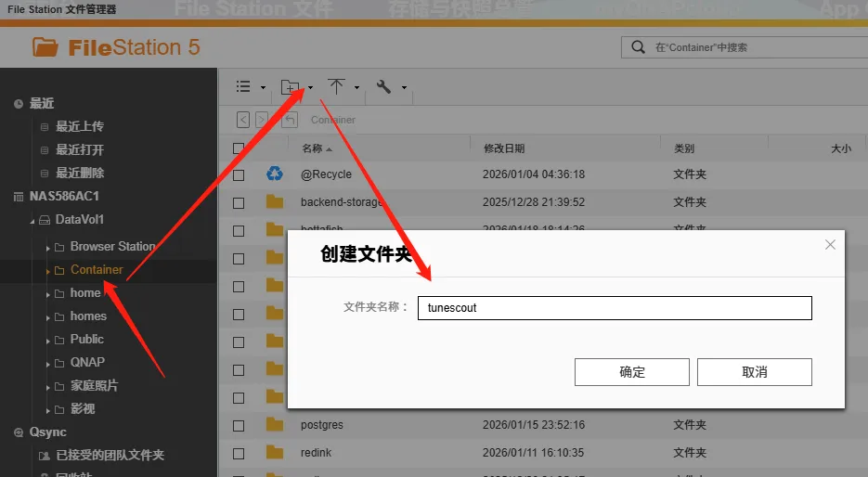
Task: Check the @Recycle row checkbox
Action: (x=239, y=174)
